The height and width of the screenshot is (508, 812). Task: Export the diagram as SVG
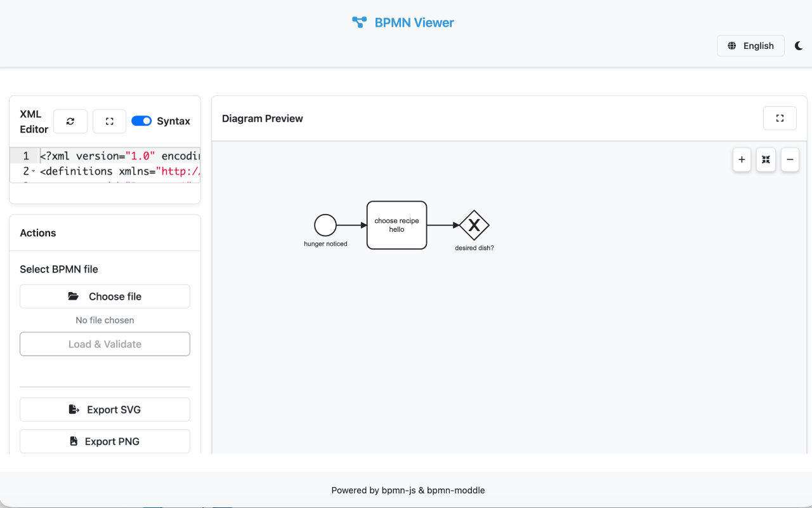[x=105, y=410]
